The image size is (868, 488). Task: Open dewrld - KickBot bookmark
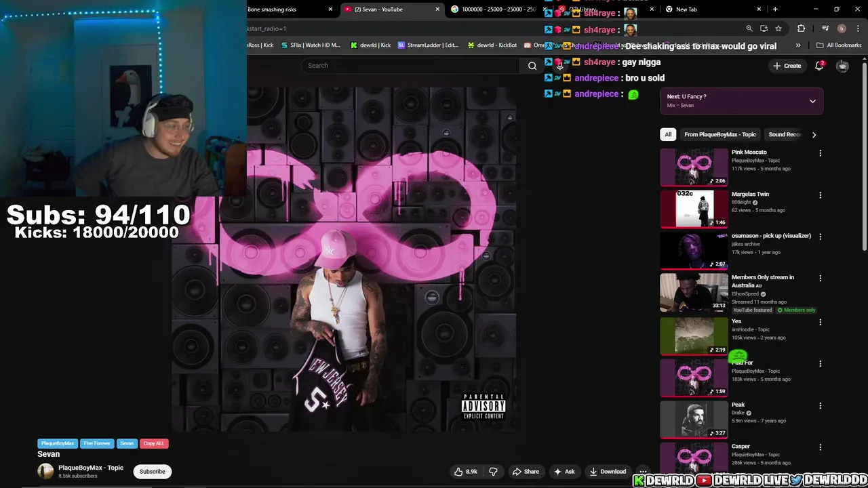point(492,45)
